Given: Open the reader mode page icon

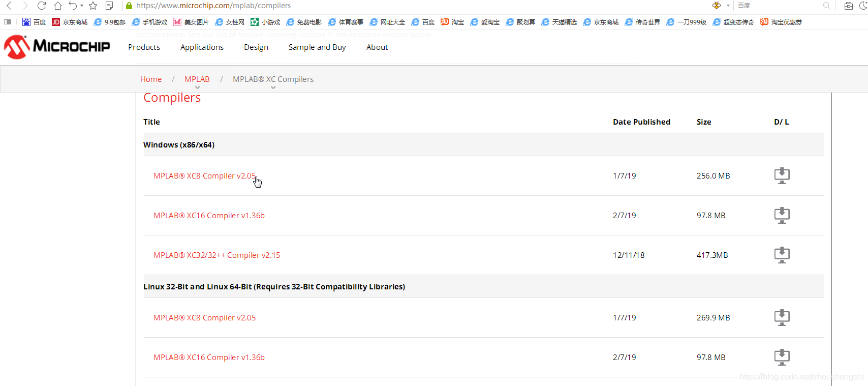Looking at the screenshot, I should click(109, 6).
